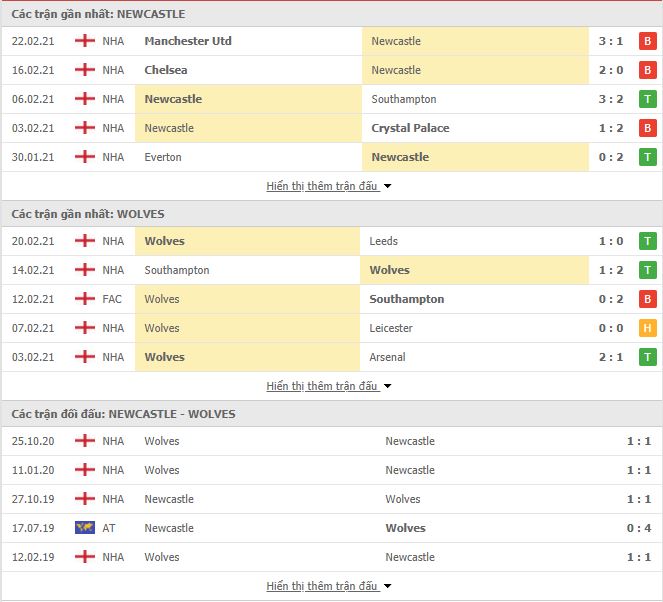The height and width of the screenshot is (602, 663).
Task: Expand more matches under Newcastle recent games
Action: 329,186
